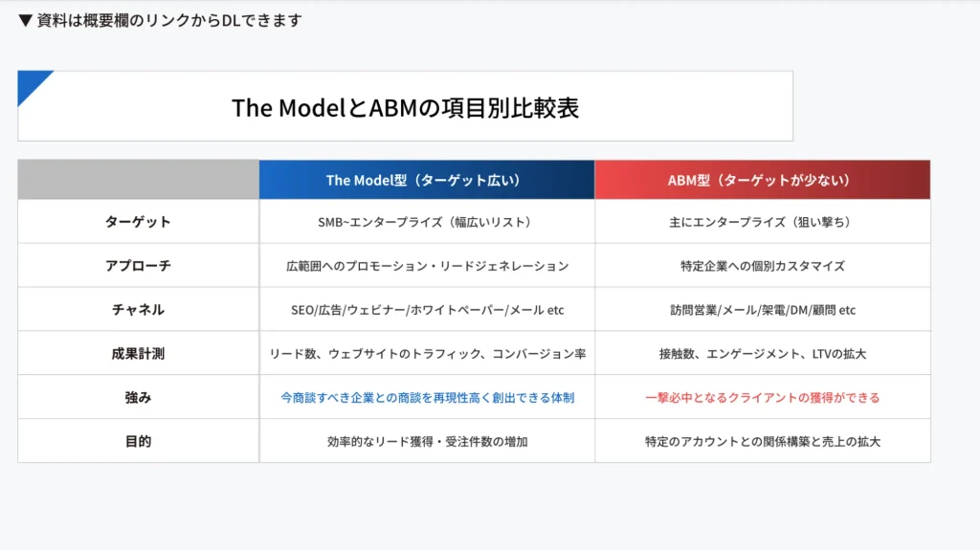This screenshot has height=550, width=980.
Task: Click the リード数 metrics cell
Action: pos(427,354)
